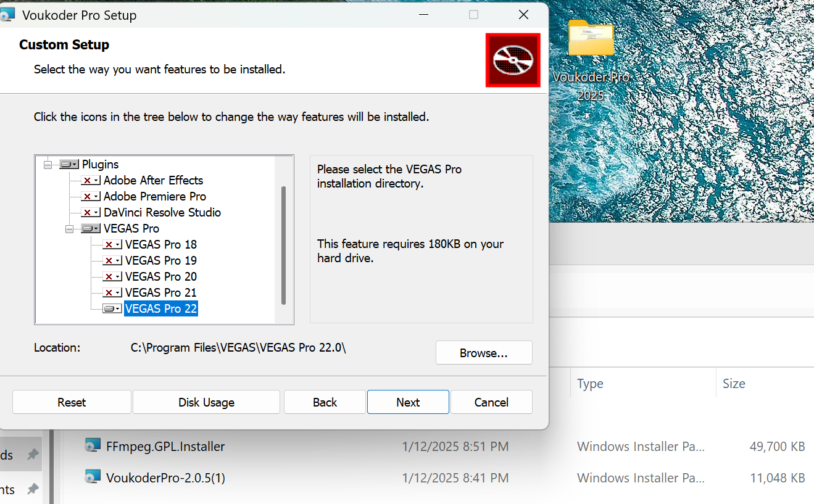Open DaVinci Resolve Studio feature state dropdown
This screenshot has width=814, height=504.
click(x=91, y=213)
